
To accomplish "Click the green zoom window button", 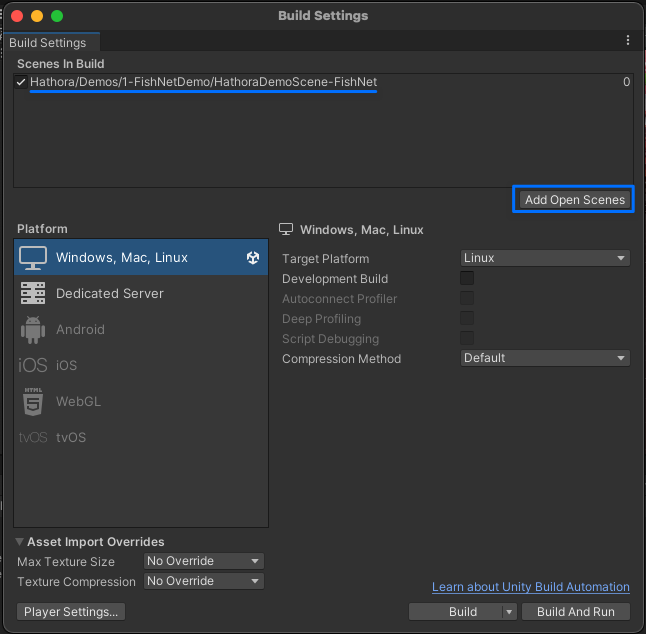I will 57,16.
